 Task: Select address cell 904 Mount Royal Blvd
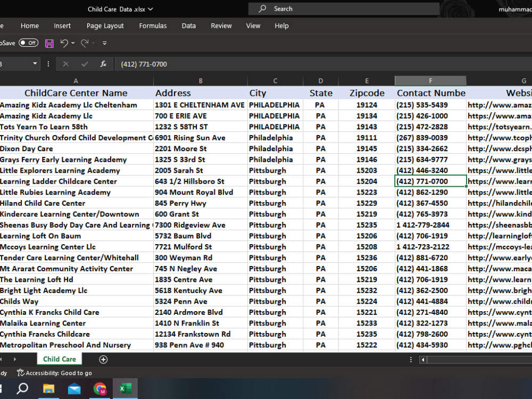pyautogui.click(x=201, y=193)
